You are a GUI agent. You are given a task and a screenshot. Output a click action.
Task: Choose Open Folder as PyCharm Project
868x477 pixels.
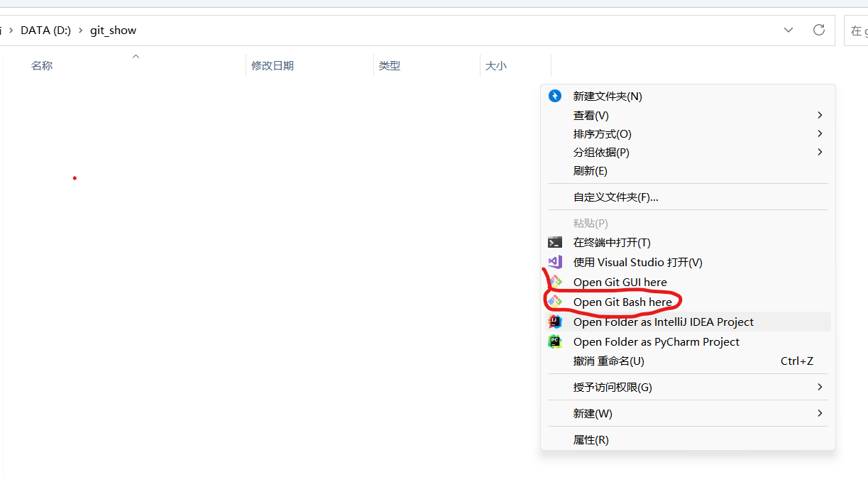pyautogui.click(x=688, y=341)
